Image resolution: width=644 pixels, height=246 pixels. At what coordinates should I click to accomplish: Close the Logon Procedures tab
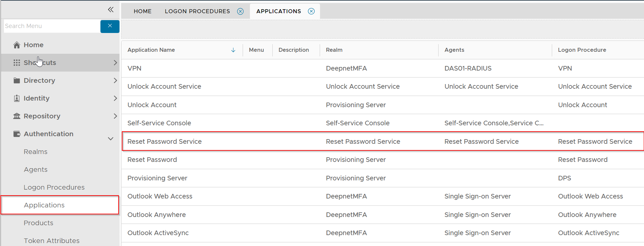pyautogui.click(x=240, y=12)
